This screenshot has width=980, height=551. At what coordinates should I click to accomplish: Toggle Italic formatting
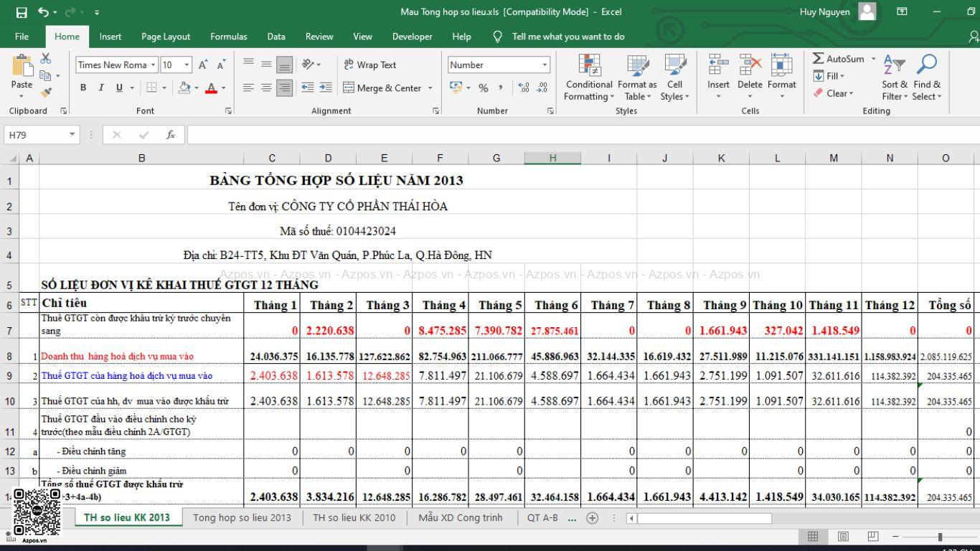[101, 88]
